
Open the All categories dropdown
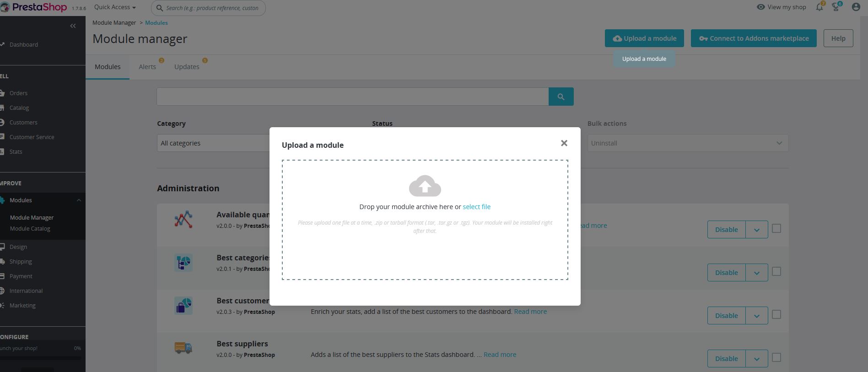213,143
